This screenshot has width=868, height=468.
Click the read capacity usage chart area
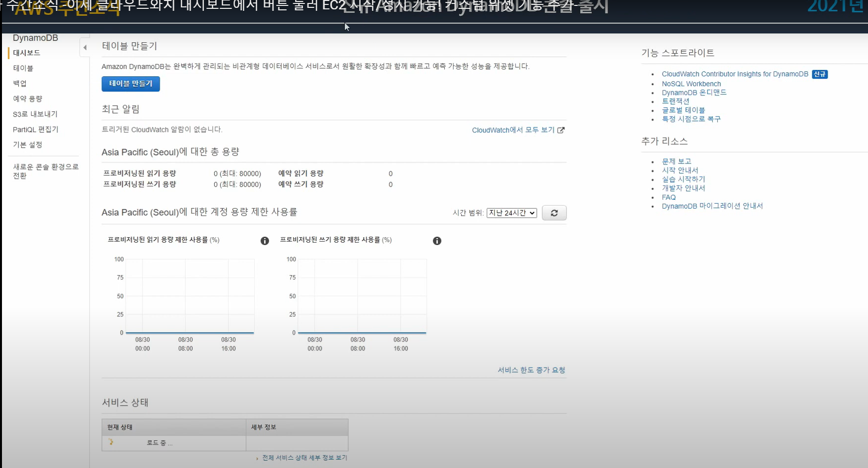click(x=190, y=296)
